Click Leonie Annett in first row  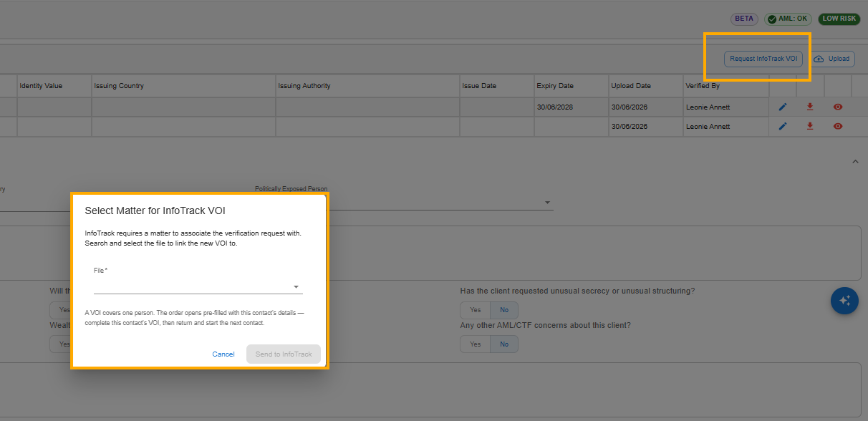click(708, 107)
